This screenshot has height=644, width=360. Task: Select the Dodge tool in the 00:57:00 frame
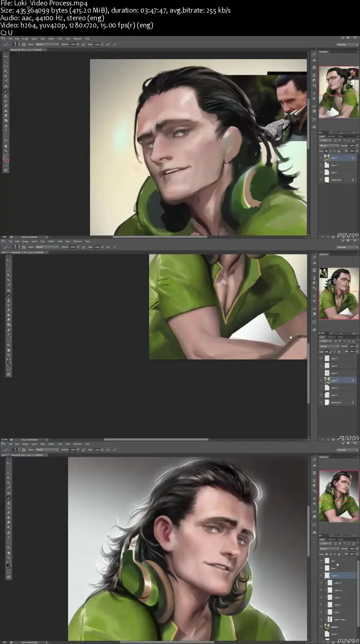tap(6, 120)
